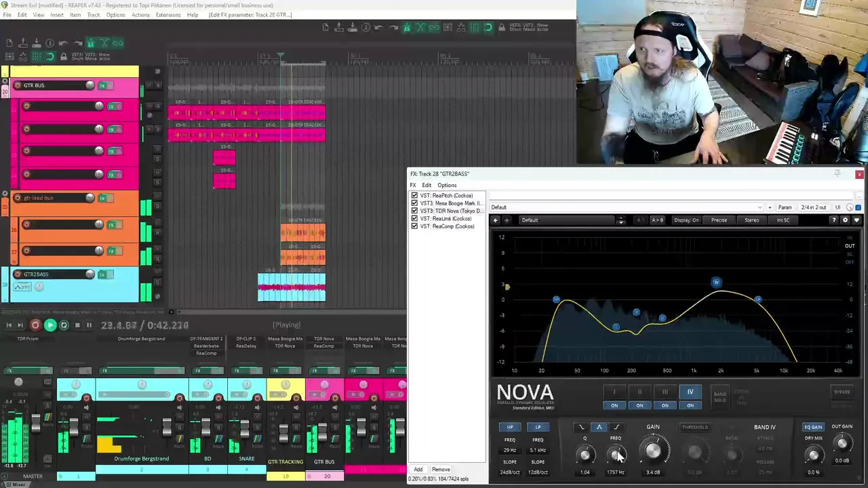868x488 pixels.
Task: Click the A > B button in Nova
Action: 658,220
